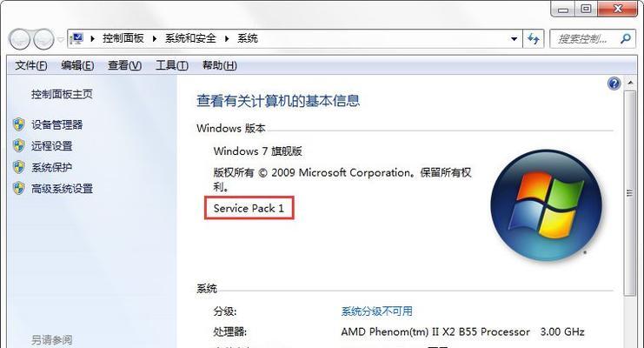
Task: Open the 系统分级不可用 link
Action: (376, 311)
